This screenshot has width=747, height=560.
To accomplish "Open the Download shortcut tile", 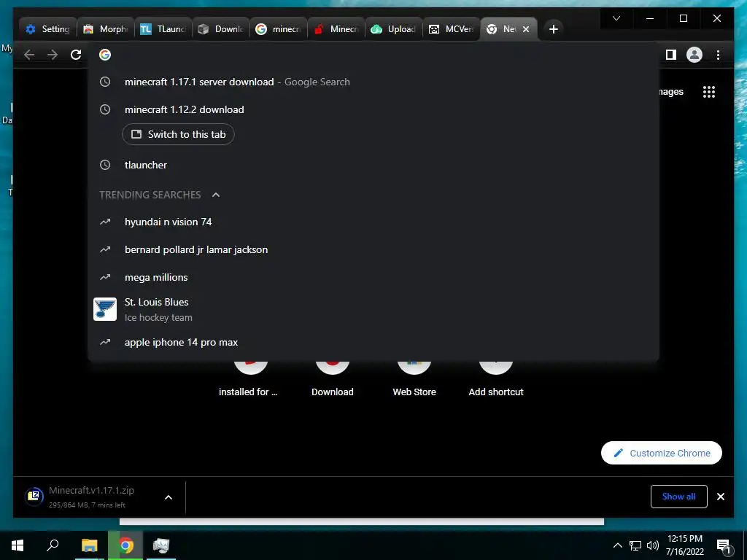I will click(x=333, y=378).
